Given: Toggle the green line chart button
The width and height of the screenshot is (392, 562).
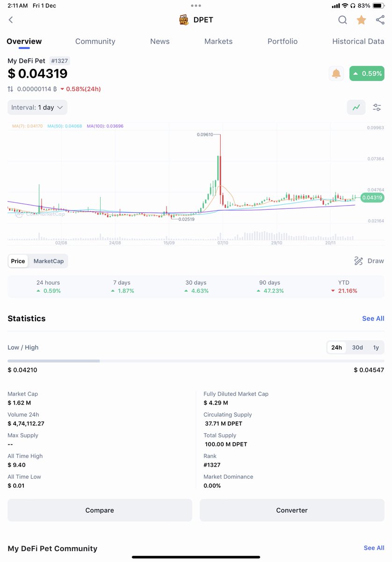Looking at the screenshot, I should point(356,108).
